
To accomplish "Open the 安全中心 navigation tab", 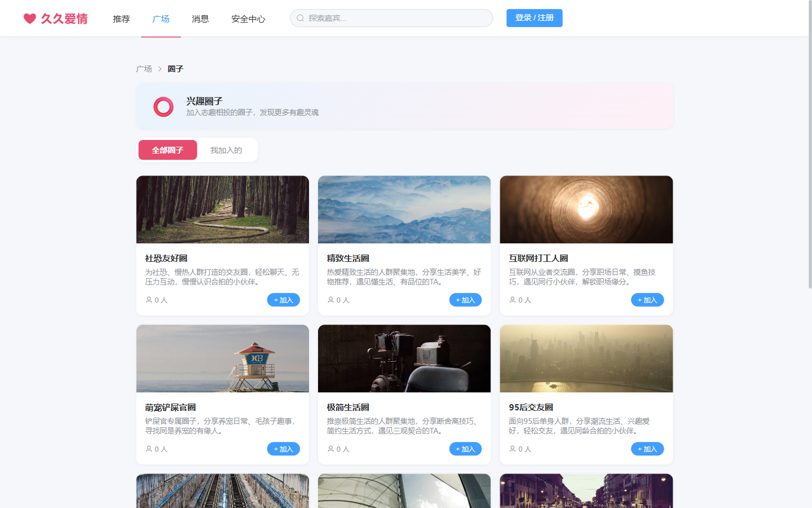I will pyautogui.click(x=248, y=19).
